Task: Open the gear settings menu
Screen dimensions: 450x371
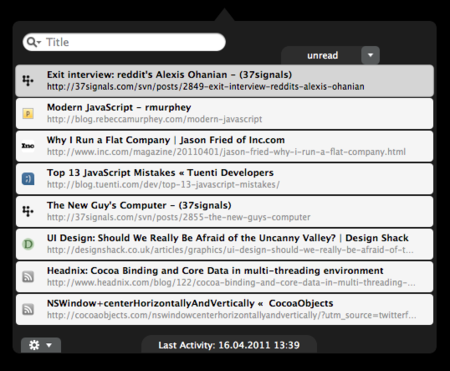Action: pyautogui.click(x=41, y=345)
